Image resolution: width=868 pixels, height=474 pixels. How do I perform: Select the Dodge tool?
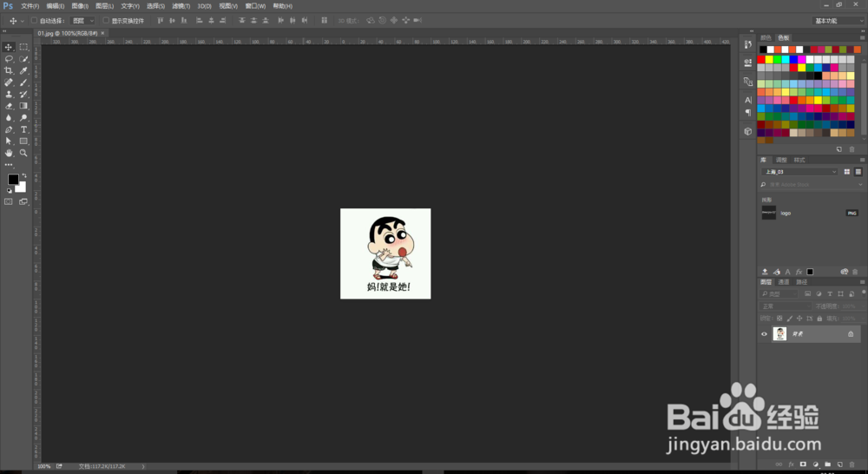23,117
